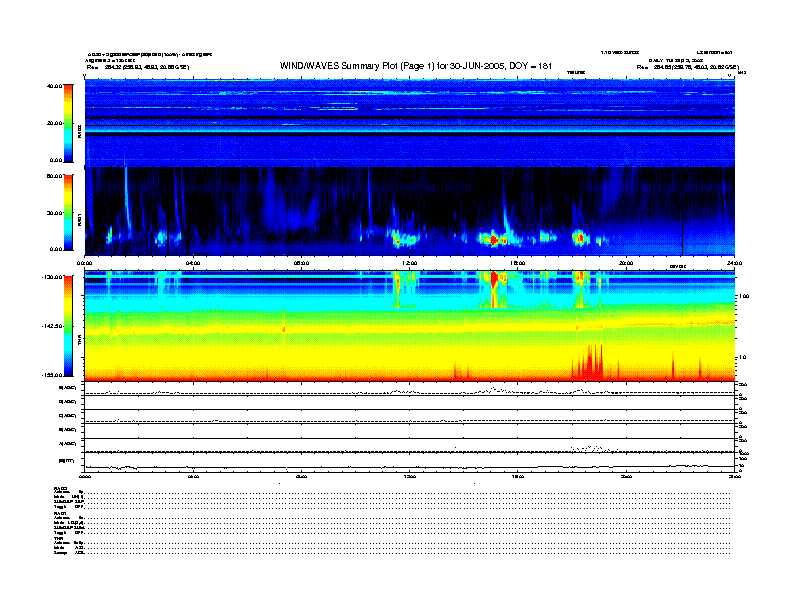Click the -155.00 label on the TNR colorbar
The height and width of the screenshot is (612, 792).
tap(52, 375)
